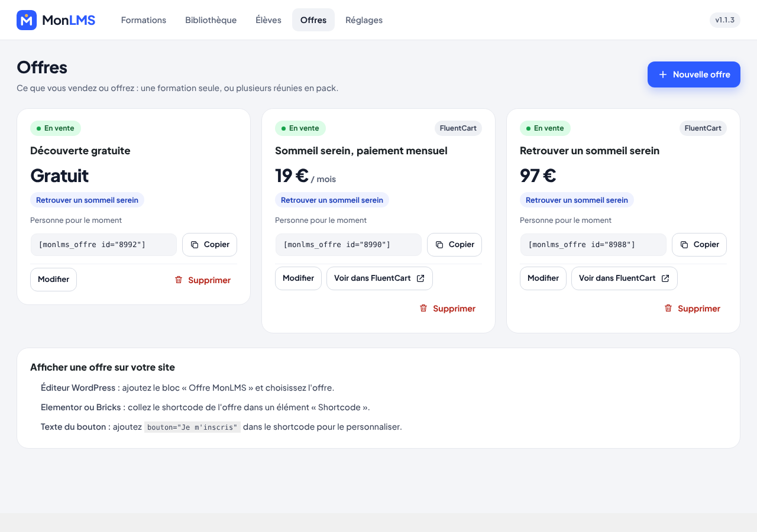Viewport: 757px width, 532px height.
Task: Click the FluentCart badge on the 19 € offer
Action: pyautogui.click(x=458, y=128)
